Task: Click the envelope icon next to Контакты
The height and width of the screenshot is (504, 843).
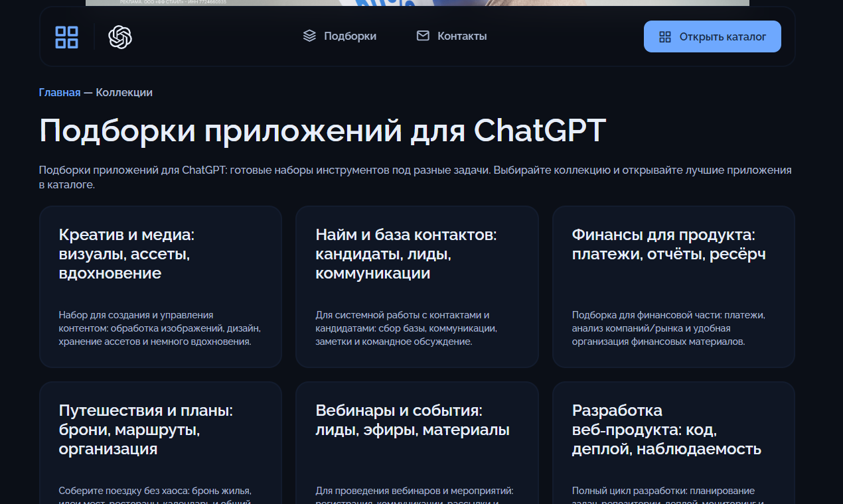Action: pos(421,36)
